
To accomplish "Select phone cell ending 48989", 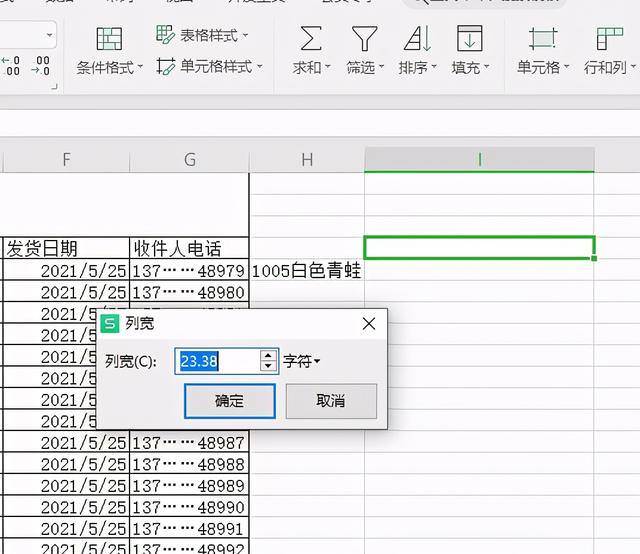I will 189,485.
